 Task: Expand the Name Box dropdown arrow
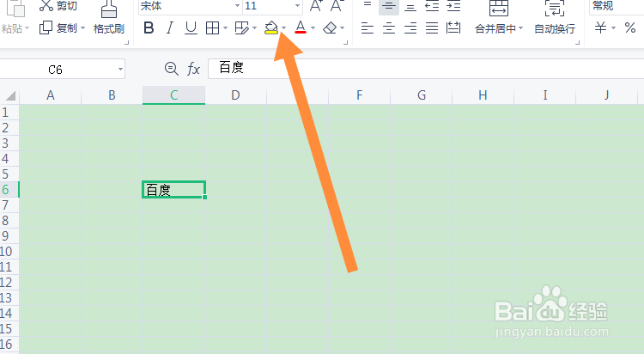pyautogui.click(x=120, y=69)
